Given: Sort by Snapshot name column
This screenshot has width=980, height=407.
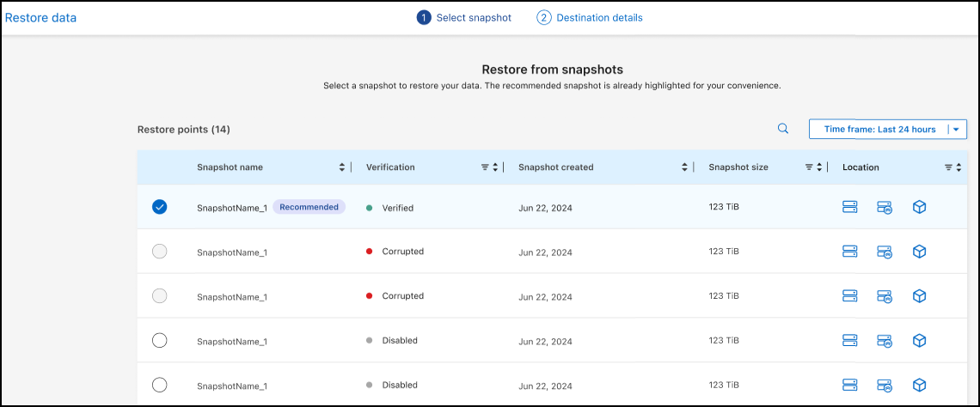Looking at the screenshot, I should click(x=342, y=167).
